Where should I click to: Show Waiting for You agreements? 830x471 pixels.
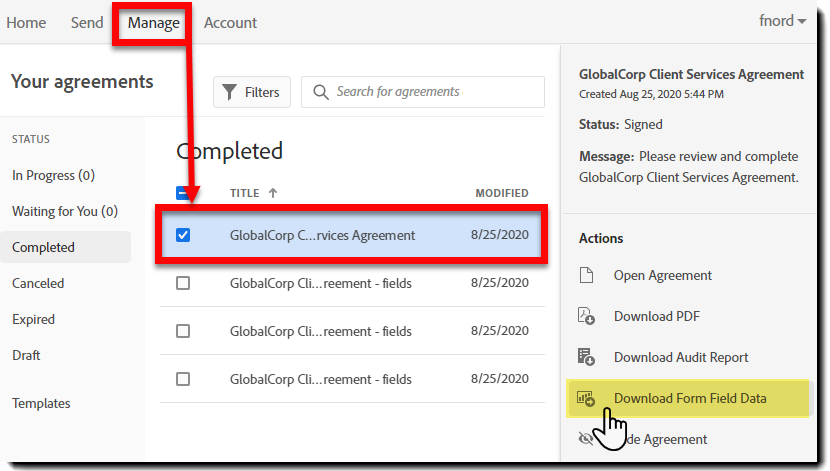click(x=65, y=211)
